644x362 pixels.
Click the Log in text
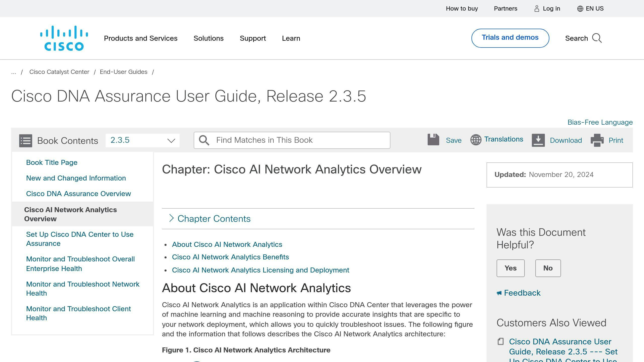tap(551, 9)
